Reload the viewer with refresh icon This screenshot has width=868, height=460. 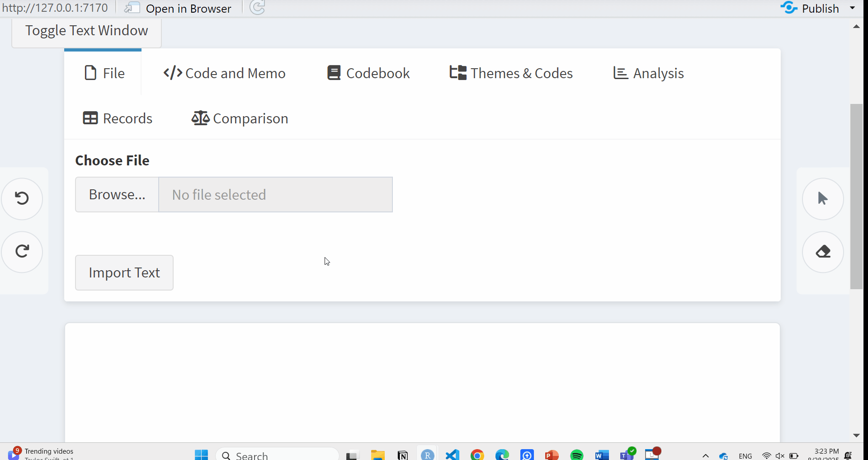(x=257, y=8)
